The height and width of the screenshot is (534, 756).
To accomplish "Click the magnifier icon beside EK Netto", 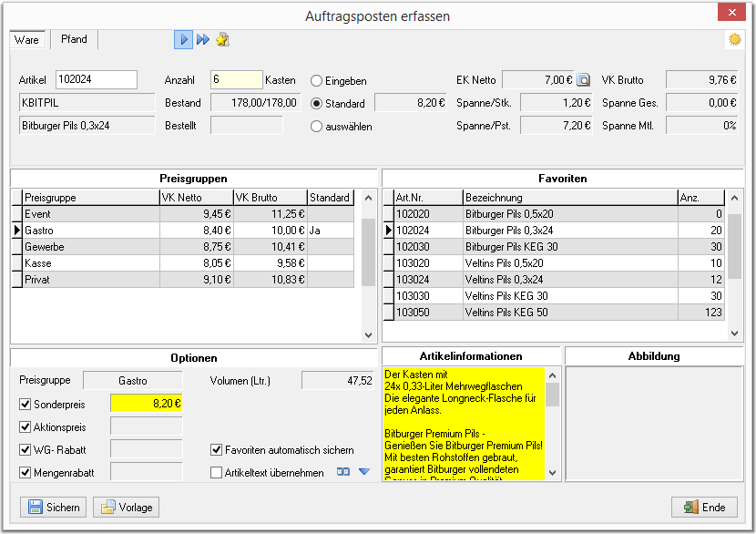I will (x=583, y=79).
